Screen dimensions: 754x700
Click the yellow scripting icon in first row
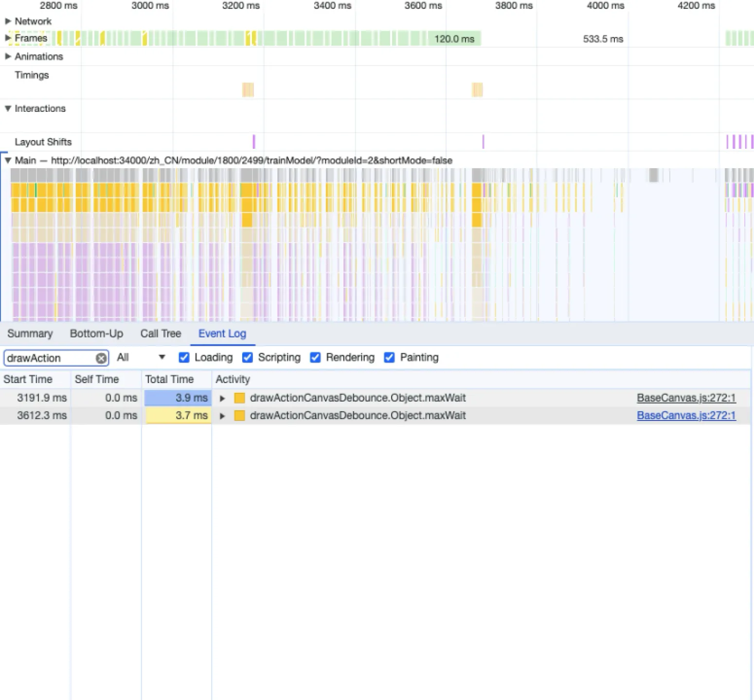coord(239,398)
